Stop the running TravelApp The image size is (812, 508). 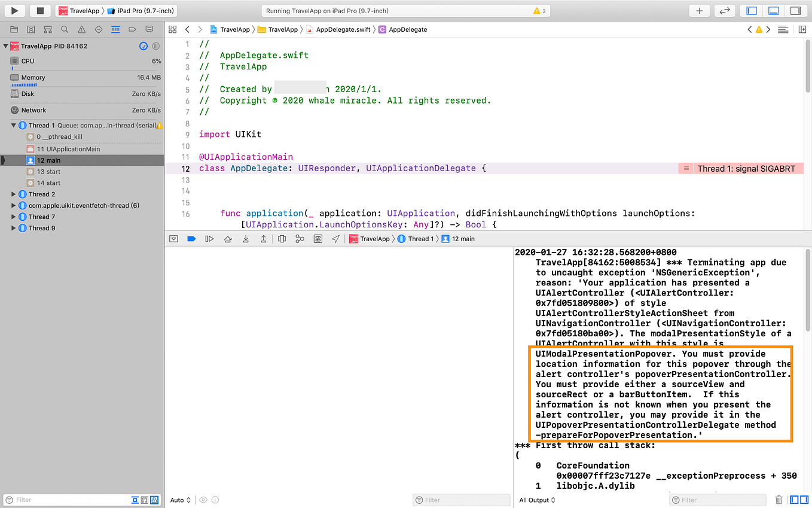tap(40, 11)
